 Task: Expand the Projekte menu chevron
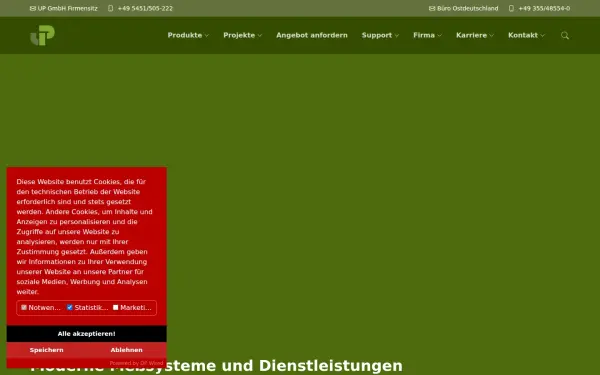coord(259,36)
